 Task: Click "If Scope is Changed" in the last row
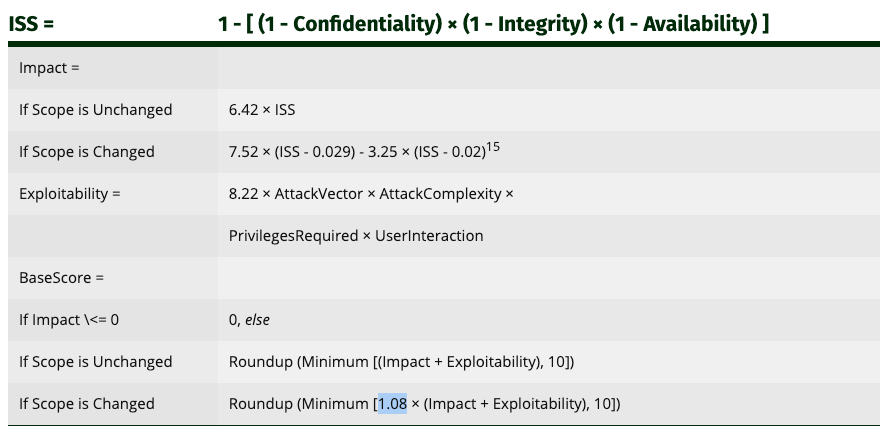[x=87, y=404]
